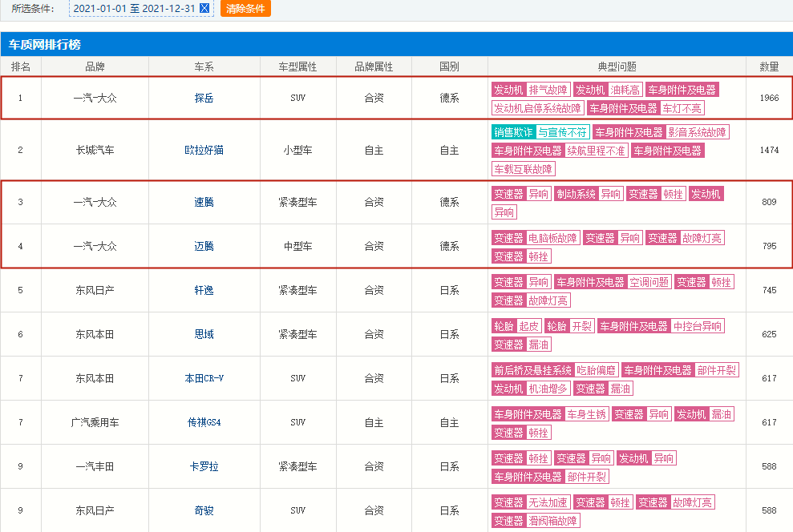Select the 中控台异响 tag

(698, 326)
